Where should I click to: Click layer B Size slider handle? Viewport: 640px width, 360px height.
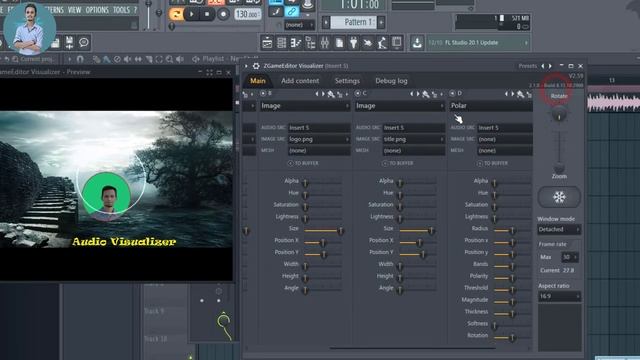[x=340, y=231]
